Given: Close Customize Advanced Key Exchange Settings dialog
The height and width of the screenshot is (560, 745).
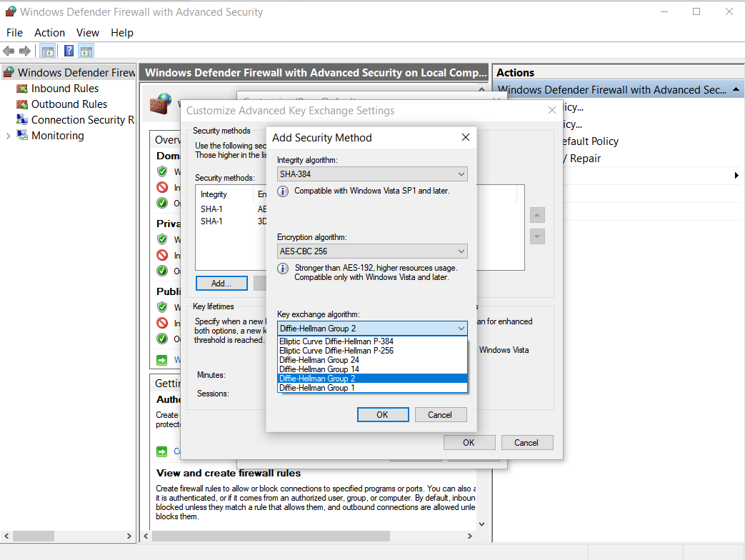Looking at the screenshot, I should 551,110.
